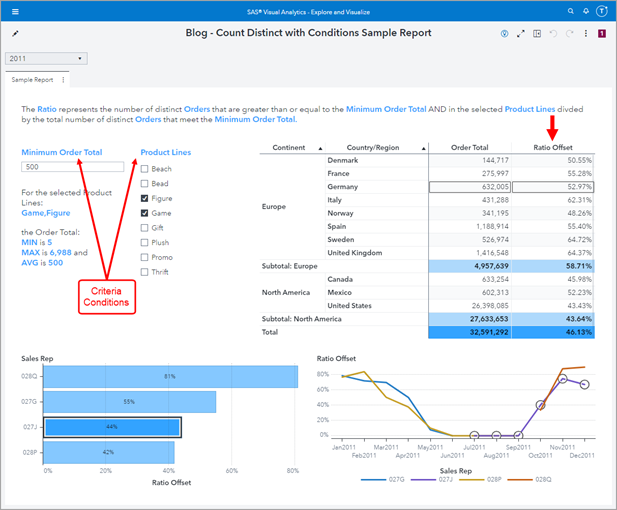
Task: Select the Germany Order Total cell
Action: [x=469, y=186]
